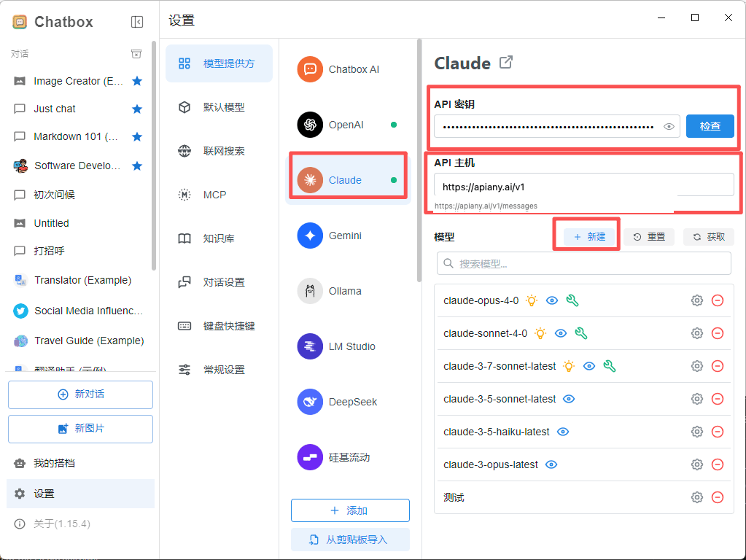
Task: Open the 默认模型 settings section
Action: 219,107
